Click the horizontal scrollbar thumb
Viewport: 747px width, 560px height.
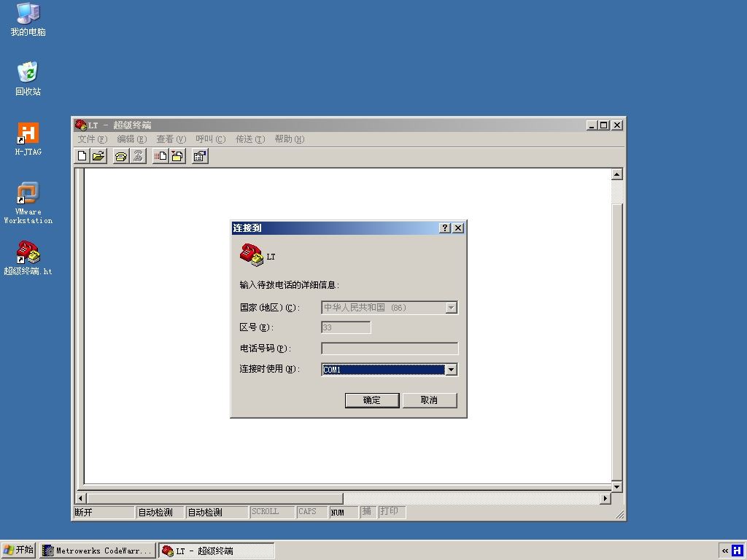tap(215, 499)
